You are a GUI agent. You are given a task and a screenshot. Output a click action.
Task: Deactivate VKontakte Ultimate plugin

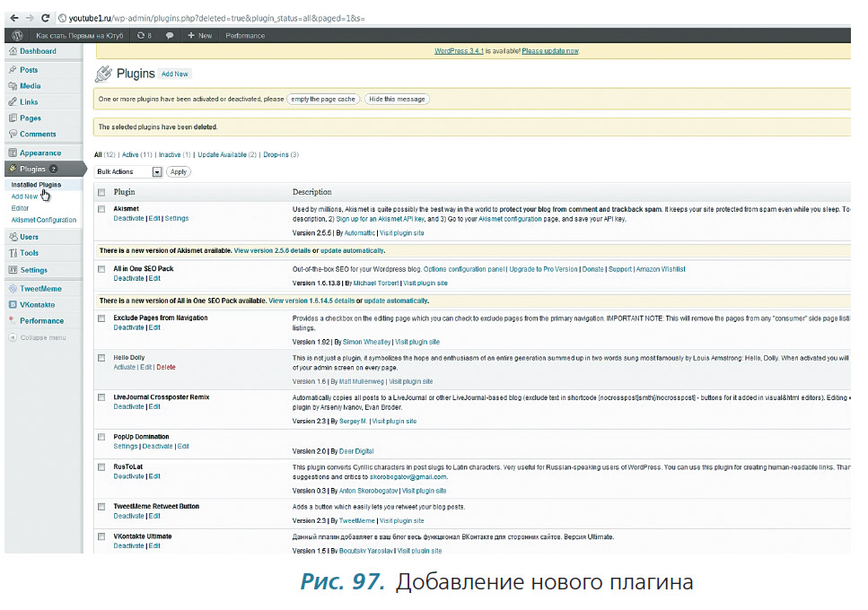tap(128, 545)
